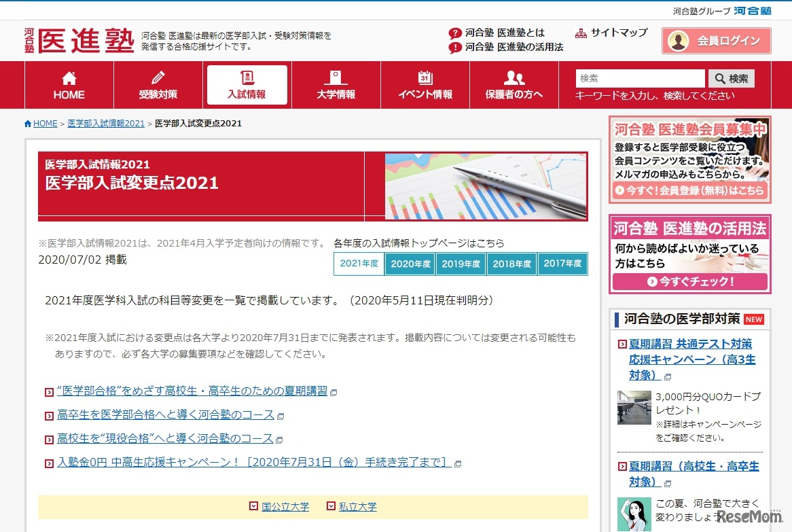The image size is (792, 532).
Task: Click the classroom thumbnail in sidebar
Action: (x=634, y=407)
